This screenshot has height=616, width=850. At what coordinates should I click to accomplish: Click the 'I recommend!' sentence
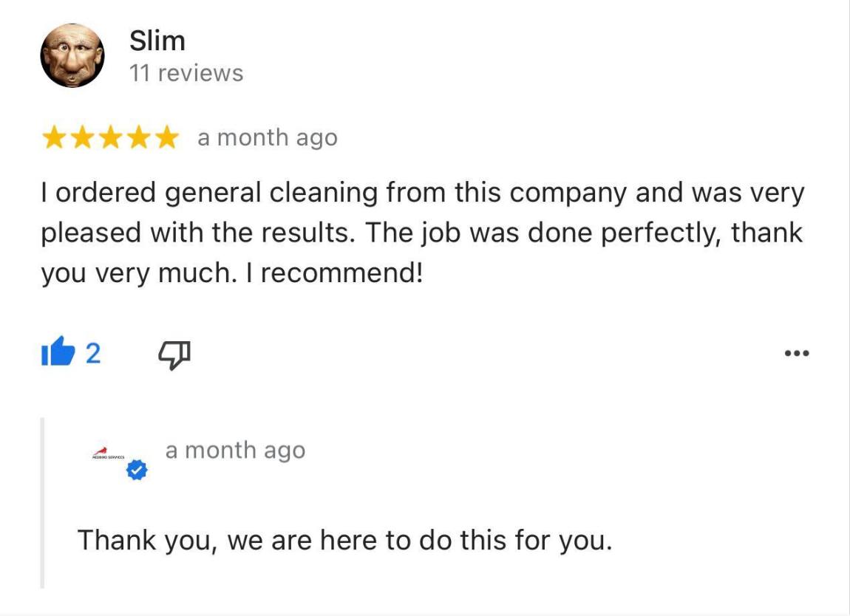pos(342,273)
